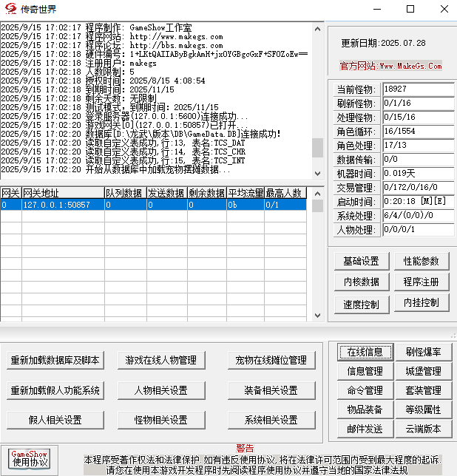Image resolution: width=457 pixels, height=476 pixels.
Task: Click the 0b 平均流量 cell
Action: (246, 205)
